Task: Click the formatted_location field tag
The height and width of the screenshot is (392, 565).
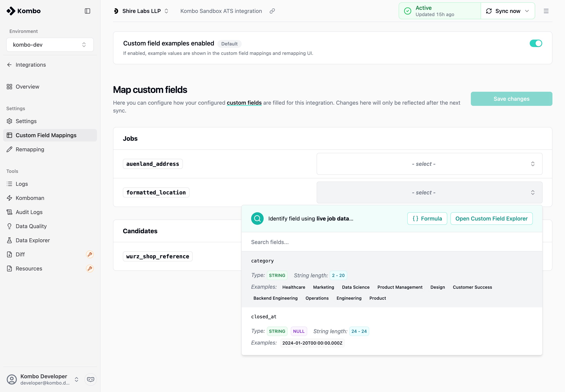Action: click(156, 192)
